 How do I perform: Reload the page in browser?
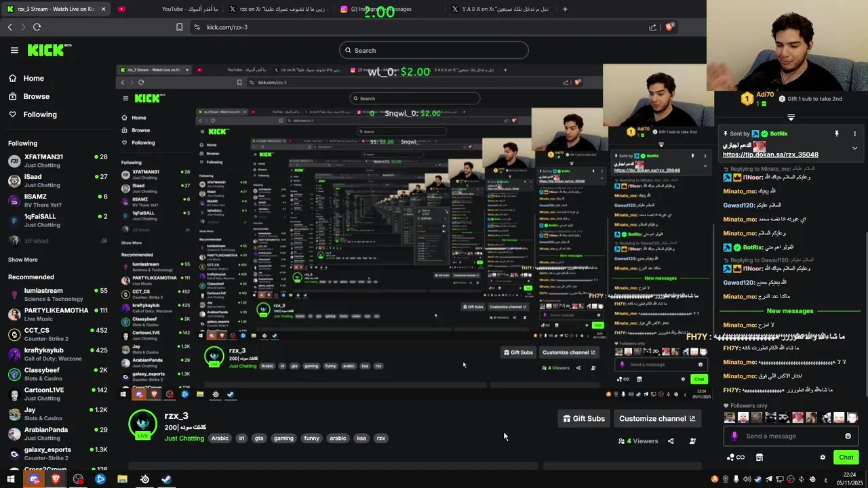pyautogui.click(x=37, y=27)
